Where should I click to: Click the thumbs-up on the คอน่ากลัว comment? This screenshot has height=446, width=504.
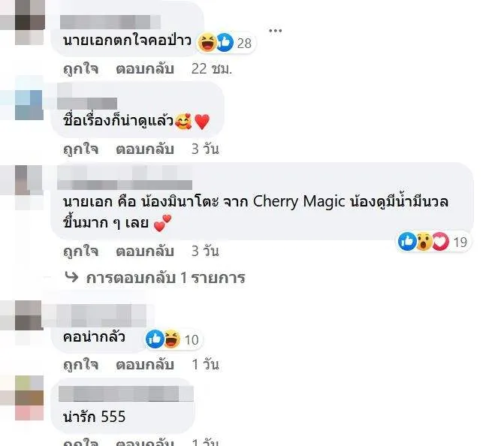(155, 339)
